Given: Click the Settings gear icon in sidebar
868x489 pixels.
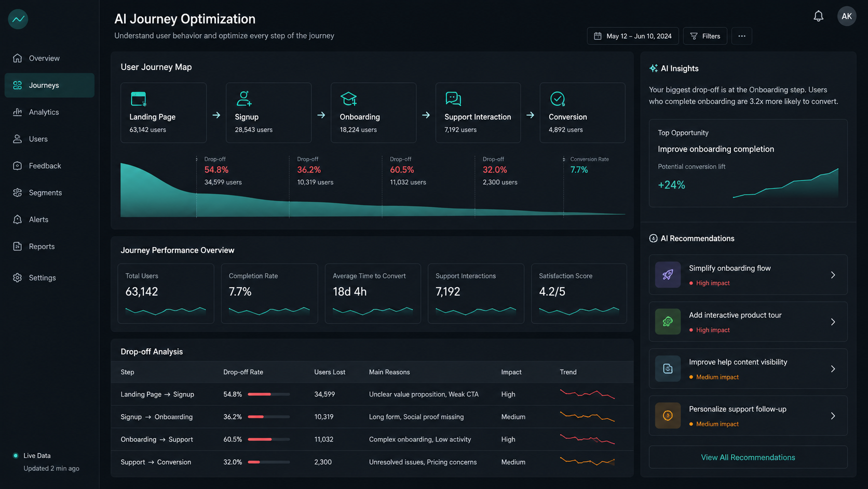Looking at the screenshot, I should coord(18,277).
